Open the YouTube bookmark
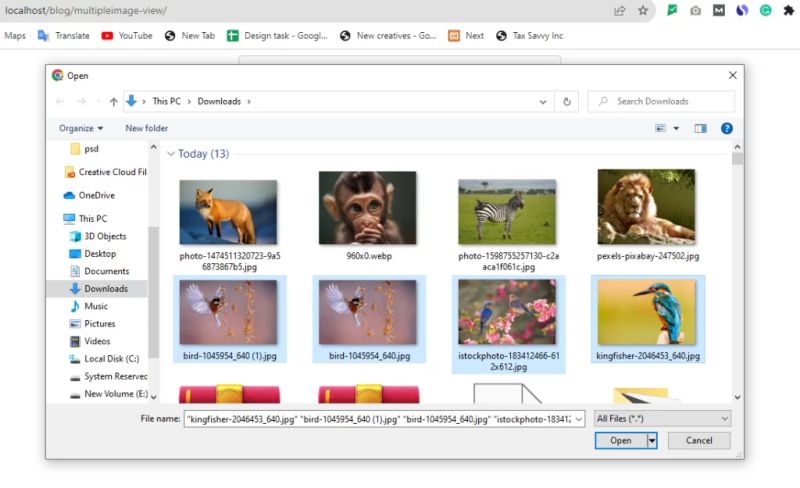This screenshot has height=488, width=800. pyautogui.click(x=127, y=36)
